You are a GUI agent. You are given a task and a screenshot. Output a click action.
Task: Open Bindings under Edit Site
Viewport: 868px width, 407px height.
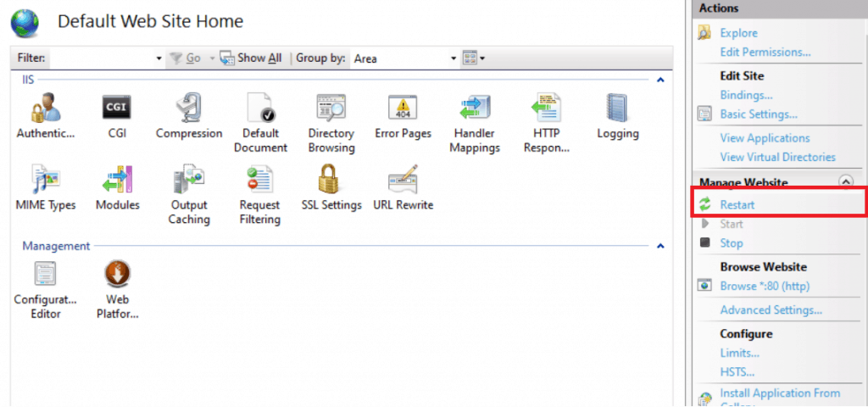pos(746,95)
